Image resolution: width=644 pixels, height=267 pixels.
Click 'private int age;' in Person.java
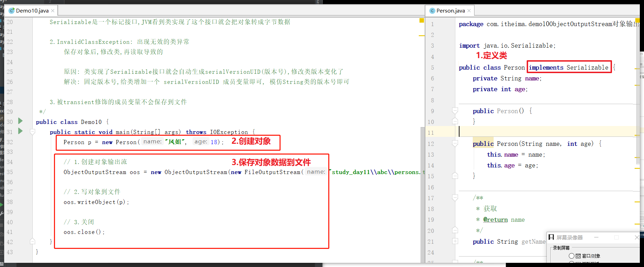pos(500,89)
